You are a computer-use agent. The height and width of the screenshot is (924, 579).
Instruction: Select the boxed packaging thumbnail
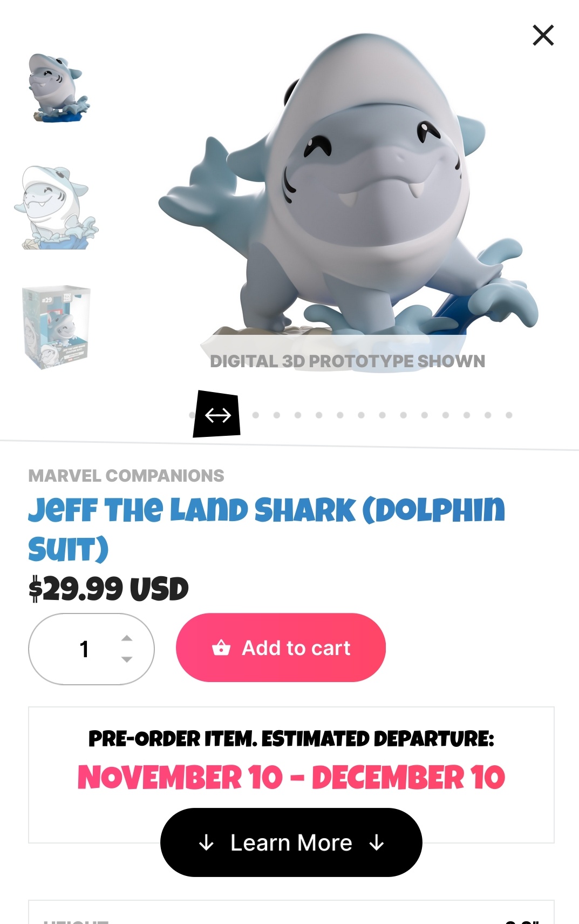tap(56, 327)
